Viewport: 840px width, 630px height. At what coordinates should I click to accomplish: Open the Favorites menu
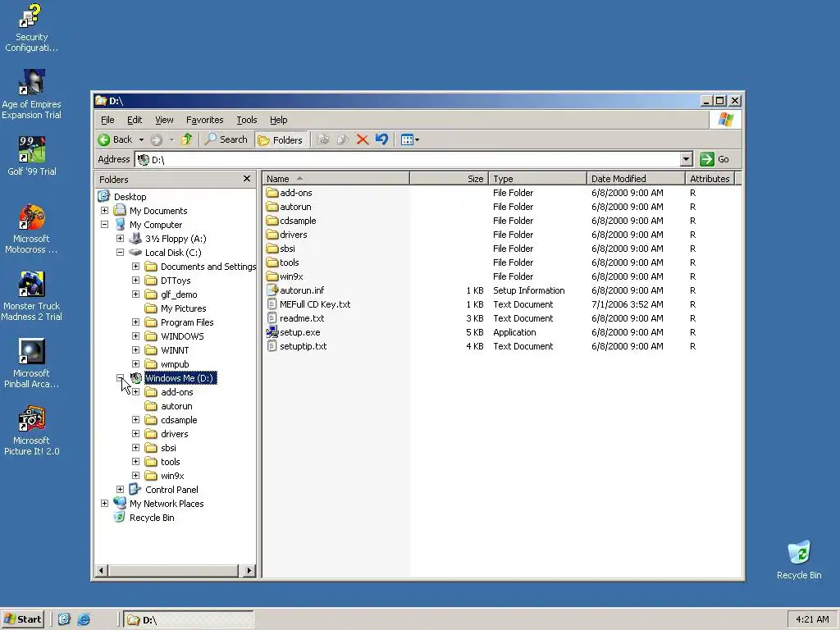pos(204,120)
